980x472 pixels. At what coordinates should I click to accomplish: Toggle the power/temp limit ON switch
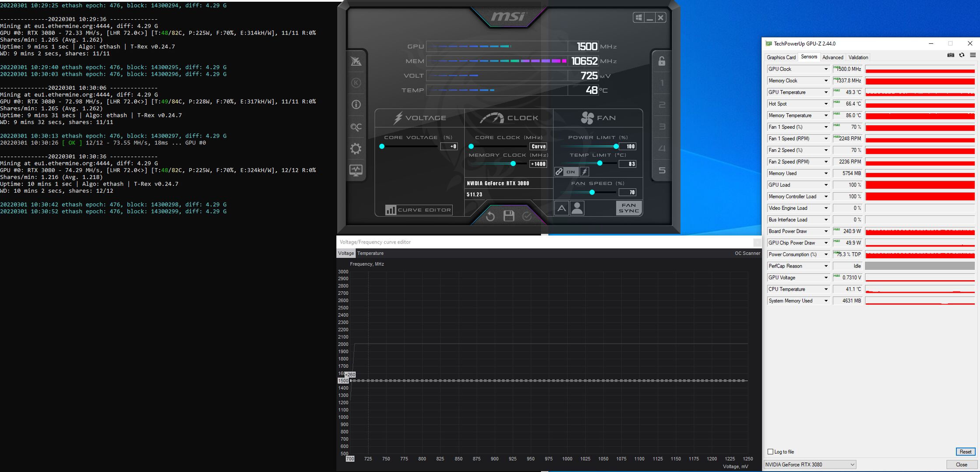click(571, 172)
